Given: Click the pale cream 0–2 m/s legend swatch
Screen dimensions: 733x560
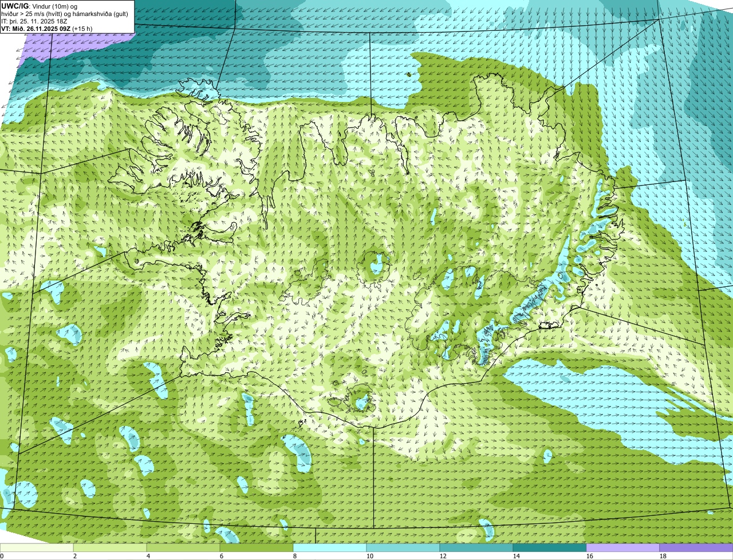Looking at the screenshot, I should pyautogui.click(x=37, y=547).
